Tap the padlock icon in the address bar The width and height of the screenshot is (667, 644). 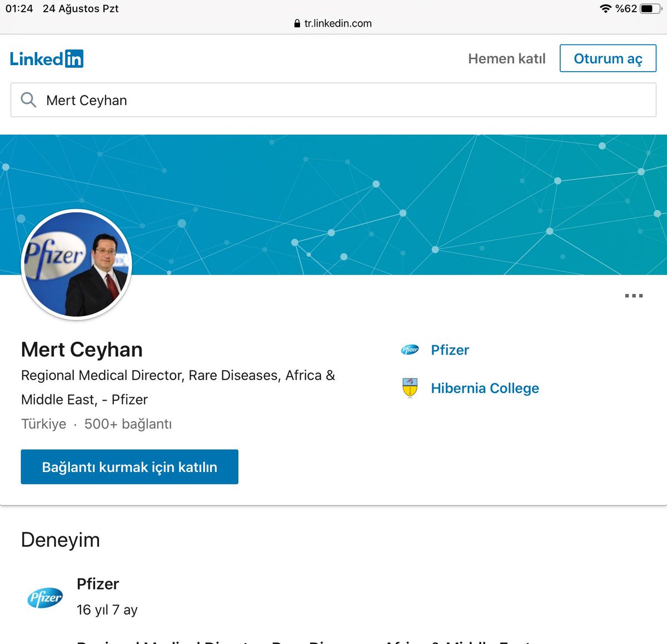pyautogui.click(x=297, y=23)
